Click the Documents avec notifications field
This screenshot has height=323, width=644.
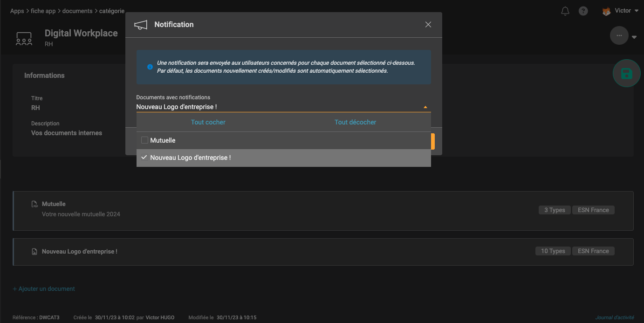283,107
